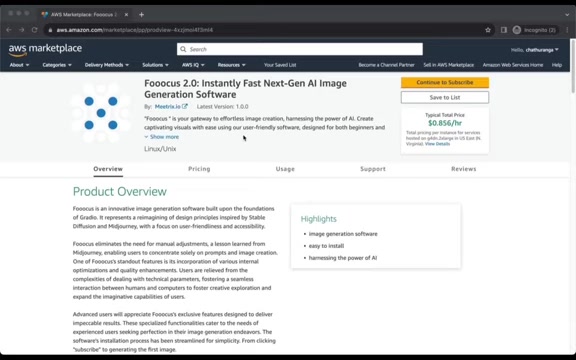This screenshot has width=576, height=360.
Task: Click the Highlights heading
Action: (318, 219)
